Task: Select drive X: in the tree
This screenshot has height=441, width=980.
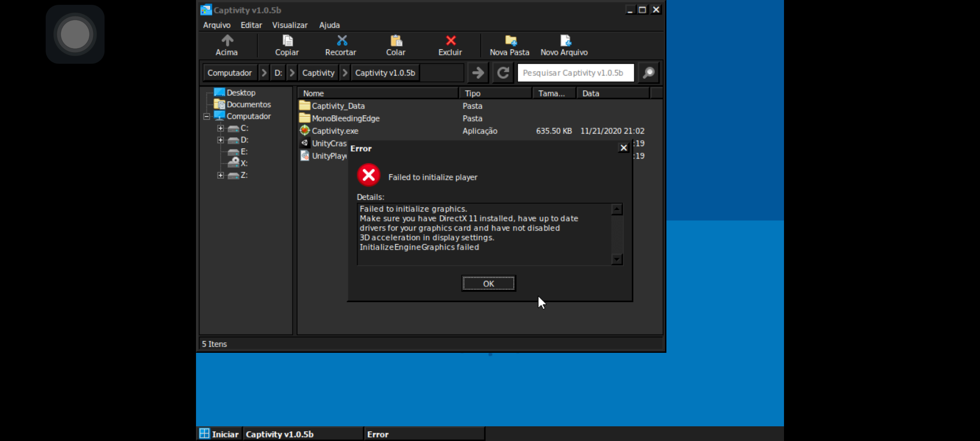Action: (x=244, y=163)
